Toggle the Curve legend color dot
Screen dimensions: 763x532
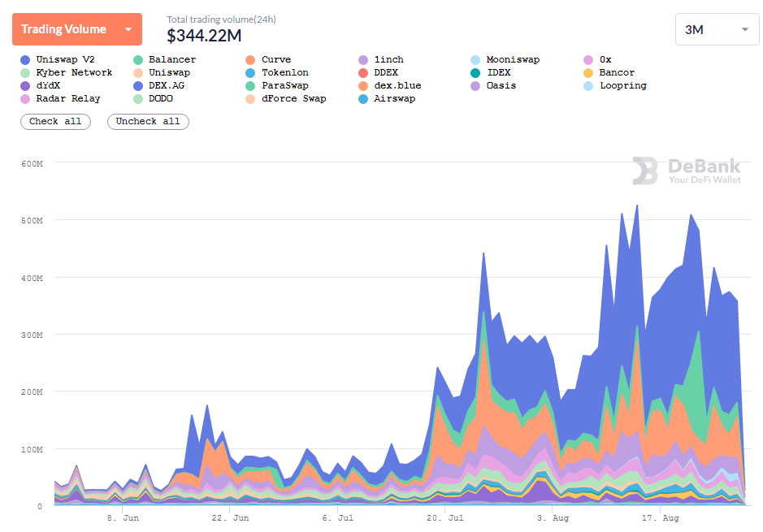click(x=250, y=60)
